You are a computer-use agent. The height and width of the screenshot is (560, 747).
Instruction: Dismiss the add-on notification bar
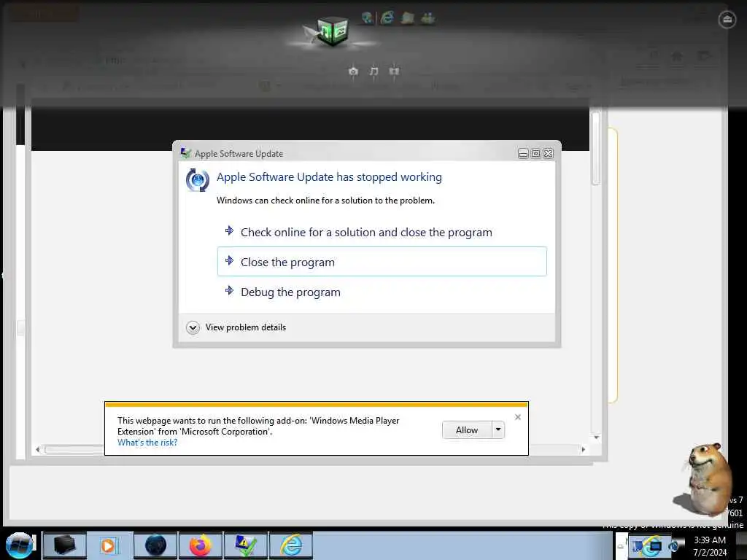[x=518, y=417]
